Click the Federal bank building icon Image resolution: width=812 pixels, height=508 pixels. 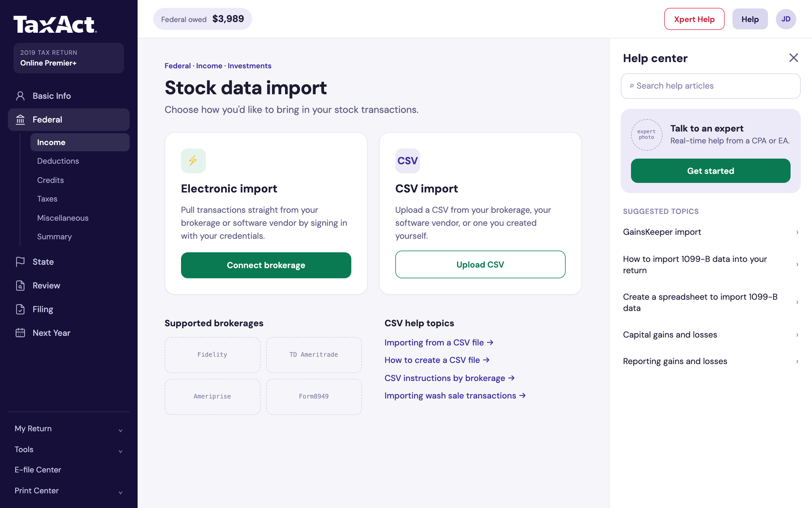tap(21, 120)
